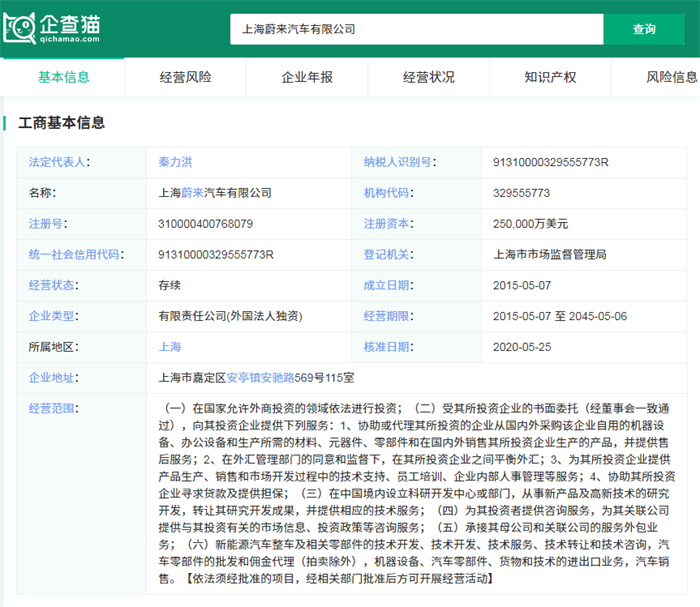Image resolution: width=700 pixels, height=607 pixels.
Task: Click the approval date 2020-05-25
Action: coord(522,347)
